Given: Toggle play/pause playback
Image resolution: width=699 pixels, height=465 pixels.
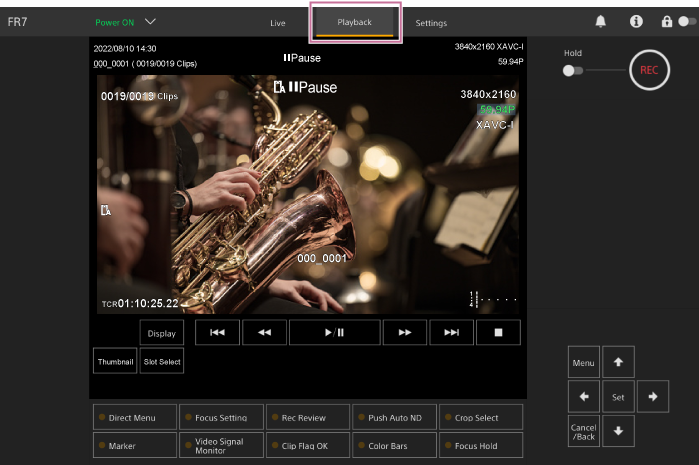Looking at the screenshot, I should click(x=334, y=333).
